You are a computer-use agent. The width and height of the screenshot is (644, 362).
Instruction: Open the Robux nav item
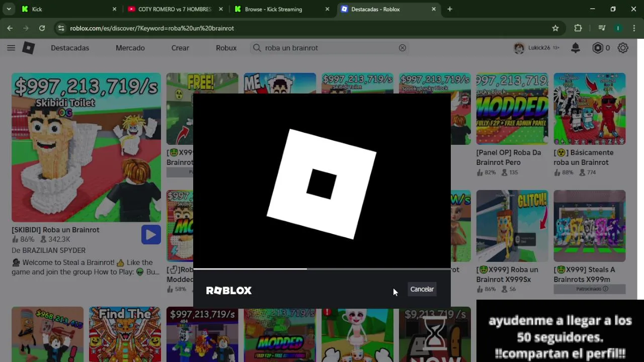click(x=226, y=48)
